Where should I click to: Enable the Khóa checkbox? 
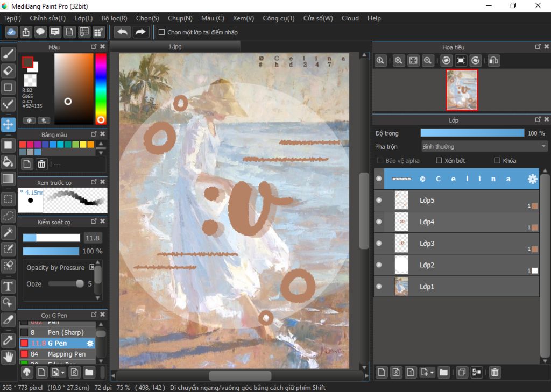[497, 161]
